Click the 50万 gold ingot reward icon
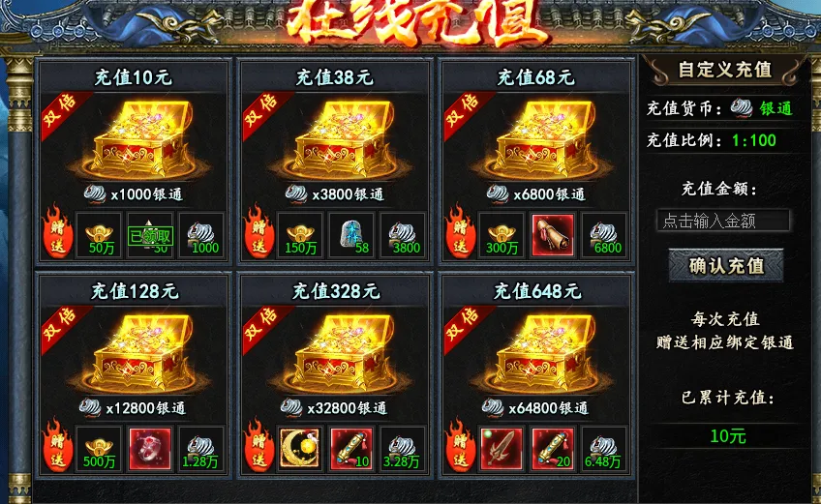Viewport: 821px width, 504px height. [99, 234]
